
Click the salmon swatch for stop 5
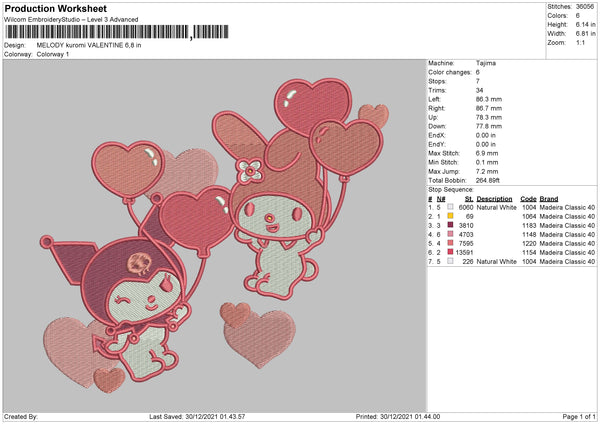point(450,243)
